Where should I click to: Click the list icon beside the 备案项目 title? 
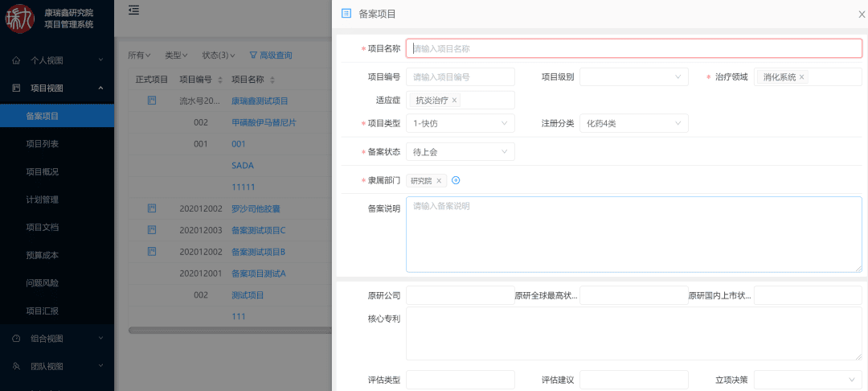[346, 14]
